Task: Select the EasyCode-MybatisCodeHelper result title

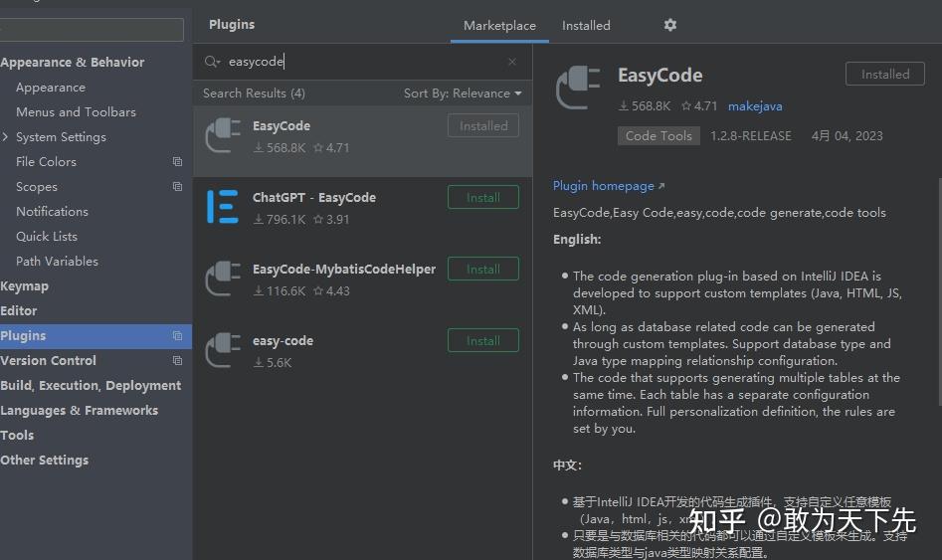Action: point(343,270)
